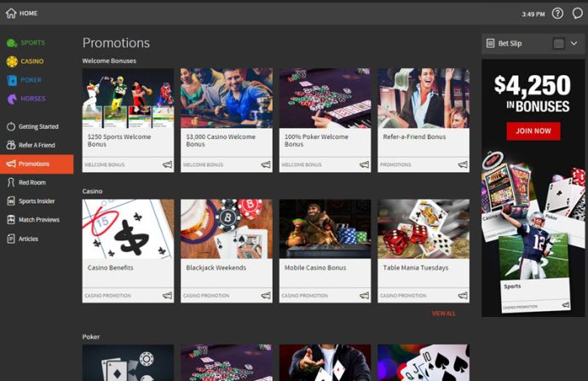Open the Mobile Casino Bonus card image
The image size is (588, 381).
(x=326, y=229)
